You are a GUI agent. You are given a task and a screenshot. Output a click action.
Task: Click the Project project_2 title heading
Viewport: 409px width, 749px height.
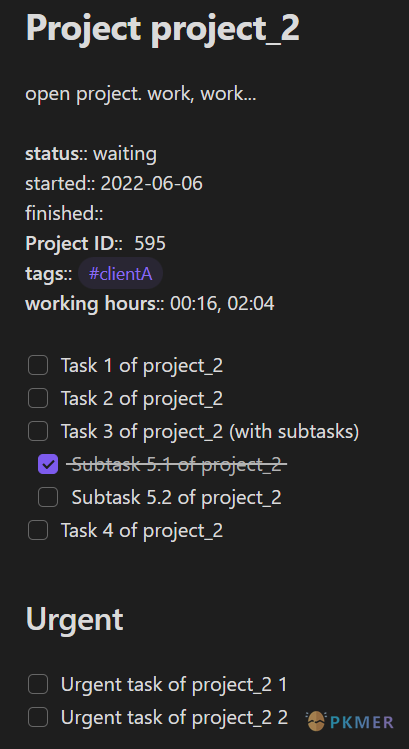[x=162, y=28]
